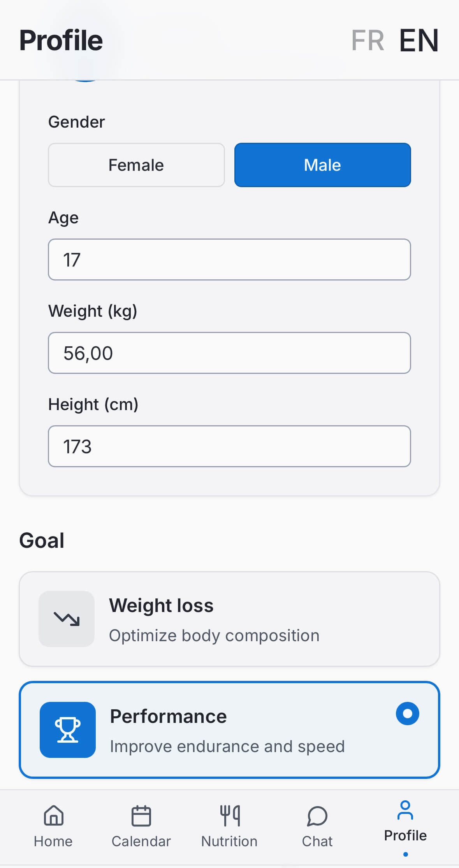Tap the Home icon in bottom navigation
459x868 pixels.
click(53, 815)
